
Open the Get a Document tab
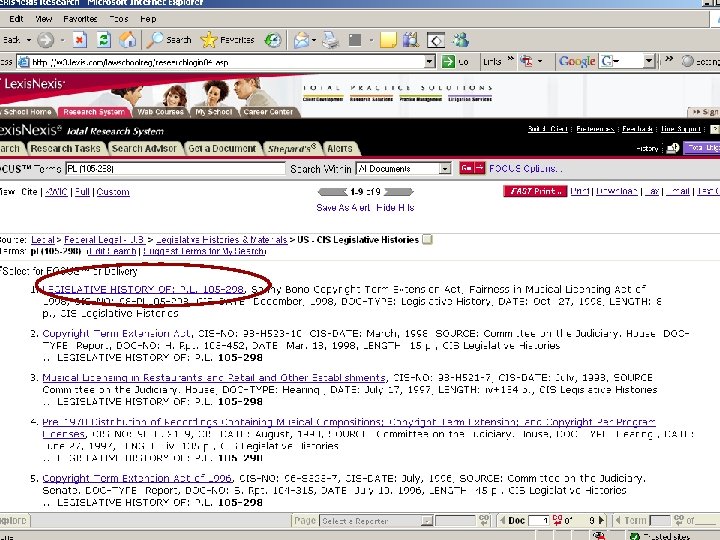coord(222,148)
